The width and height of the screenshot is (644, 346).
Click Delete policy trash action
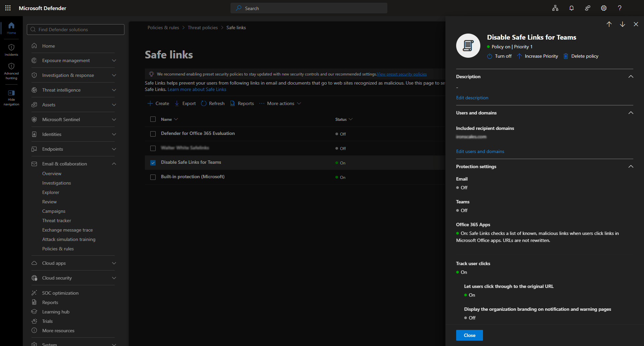[581, 56]
